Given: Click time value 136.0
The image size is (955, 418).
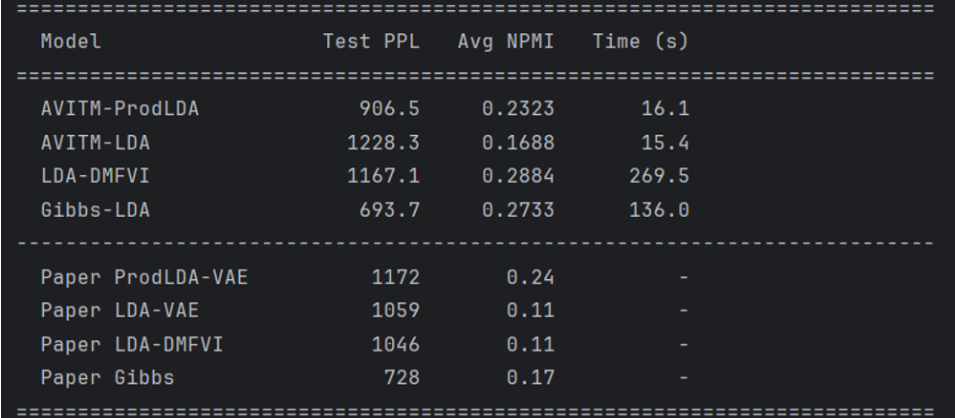Looking at the screenshot, I should pyautogui.click(x=659, y=210).
